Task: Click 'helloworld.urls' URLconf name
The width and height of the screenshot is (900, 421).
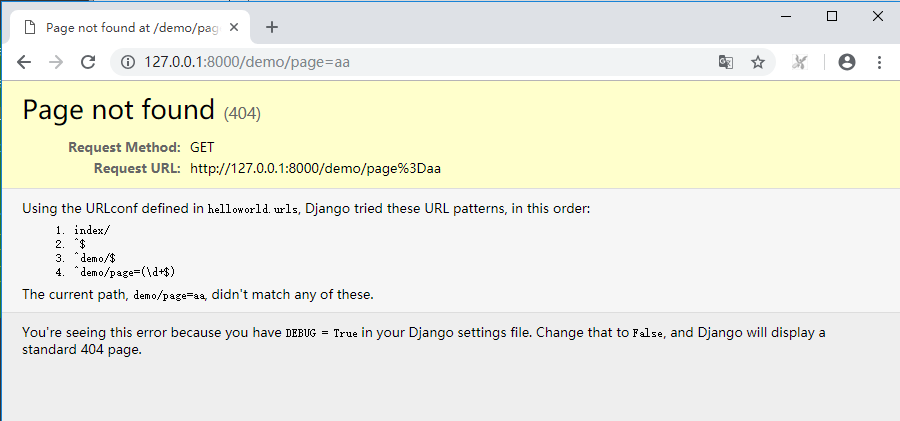Action: [x=253, y=209]
